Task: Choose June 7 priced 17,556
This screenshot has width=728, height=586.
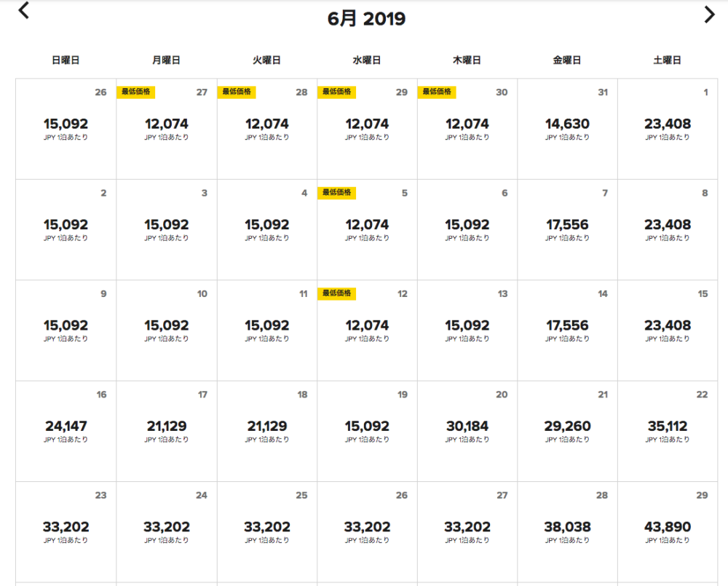Action: click(x=567, y=230)
